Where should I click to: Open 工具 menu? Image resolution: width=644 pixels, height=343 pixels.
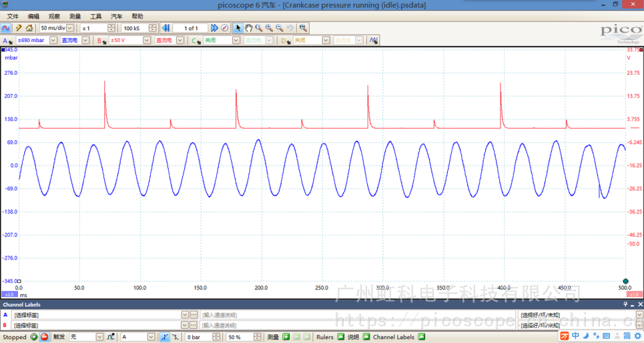click(x=95, y=16)
